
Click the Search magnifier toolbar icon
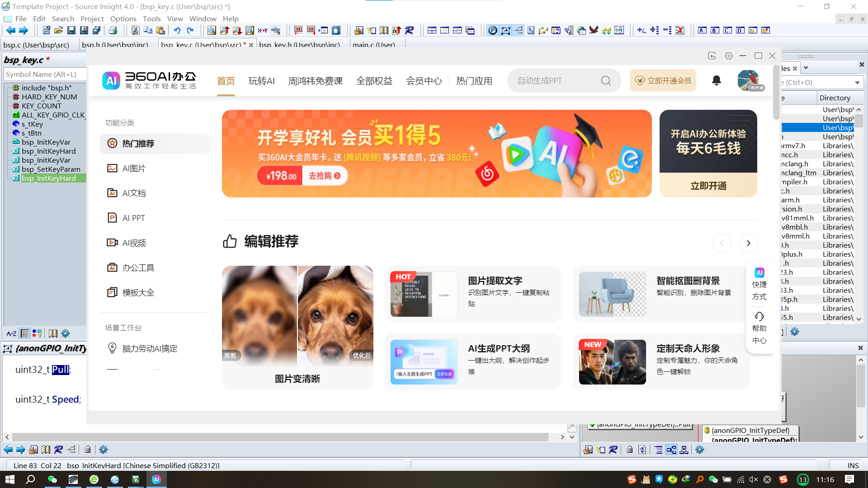212,30
